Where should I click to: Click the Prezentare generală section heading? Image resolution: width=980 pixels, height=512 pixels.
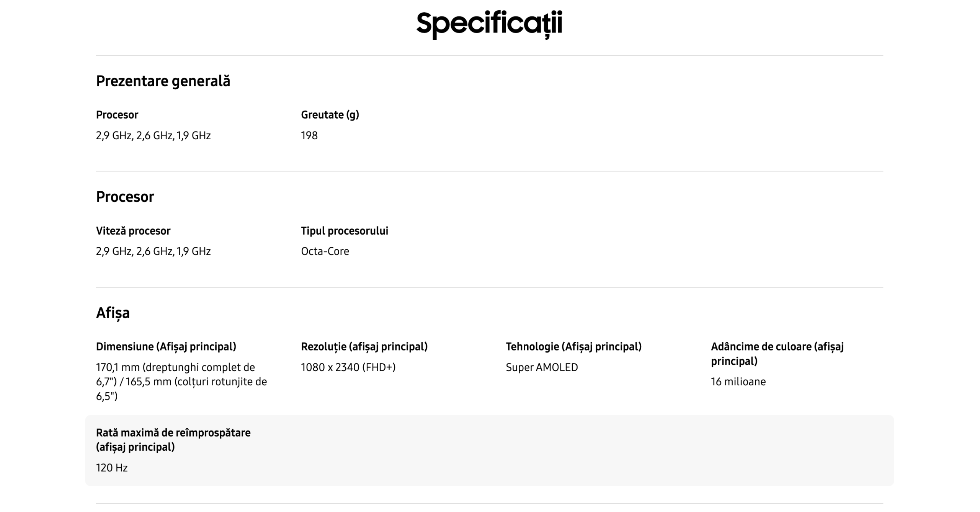(x=163, y=81)
